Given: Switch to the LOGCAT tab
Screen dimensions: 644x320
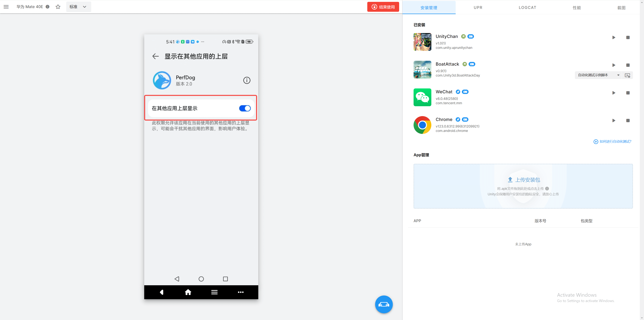Looking at the screenshot, I should pyautogui.click(x=527, y=8).
